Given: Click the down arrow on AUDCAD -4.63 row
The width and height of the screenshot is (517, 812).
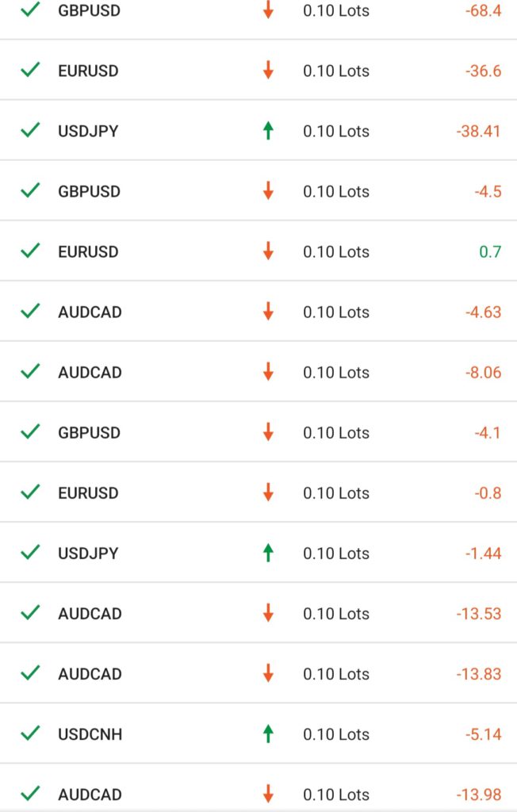Looking at the screenshot, I should coord(268,311).
